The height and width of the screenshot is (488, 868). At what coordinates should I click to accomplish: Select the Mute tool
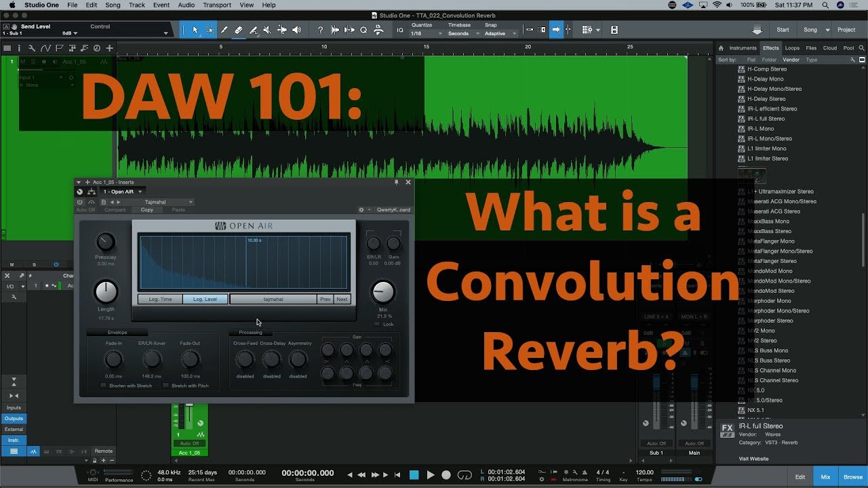point(267,30)
